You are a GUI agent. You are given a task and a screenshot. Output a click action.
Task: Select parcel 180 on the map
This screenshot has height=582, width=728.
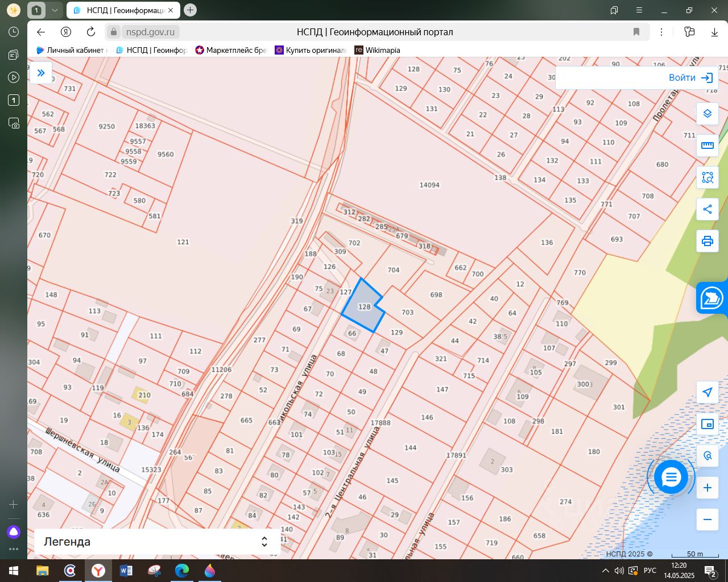pyautogui.click(x=594, y=451)
